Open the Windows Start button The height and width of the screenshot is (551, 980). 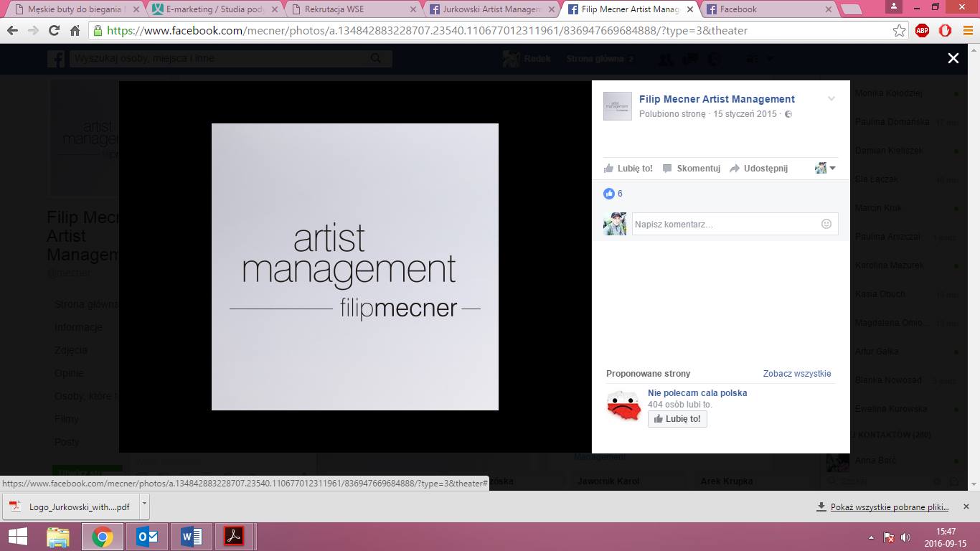click(x=18, y=537)
